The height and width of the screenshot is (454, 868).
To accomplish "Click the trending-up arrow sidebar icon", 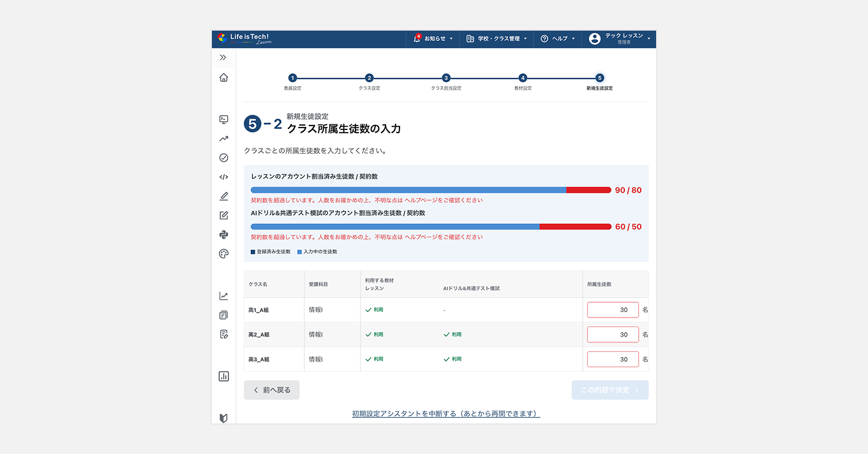I will 223,138.
